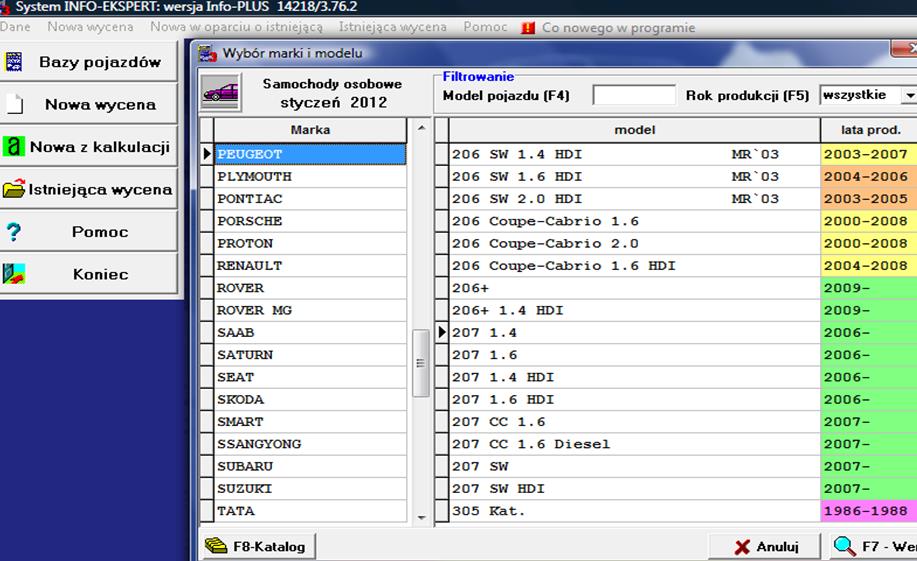Select SUZUKI in the brand list
The width and height of the screenshot is (917, 561).
click(x=310, y=488)
